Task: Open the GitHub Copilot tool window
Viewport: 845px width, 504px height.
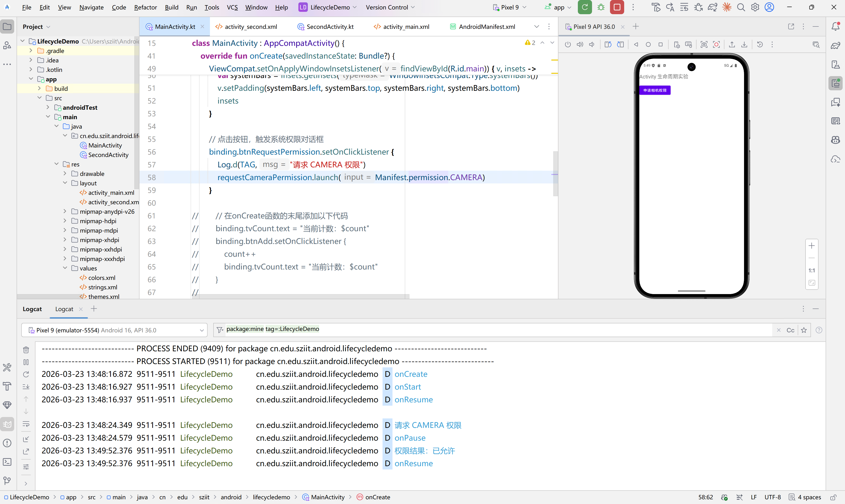Action: tap(836, 140)
